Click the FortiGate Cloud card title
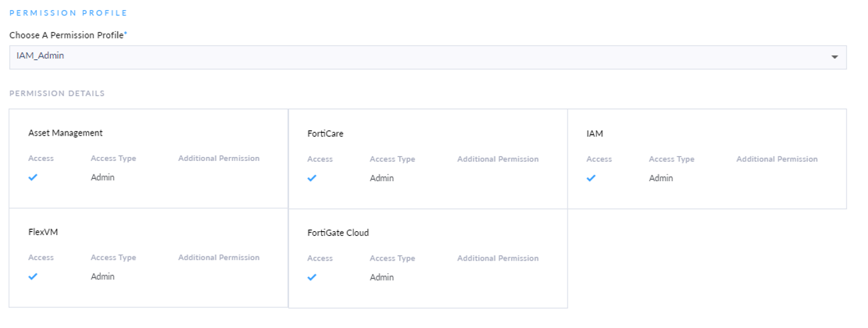The image size is (868, 328). tap(338, 232)
